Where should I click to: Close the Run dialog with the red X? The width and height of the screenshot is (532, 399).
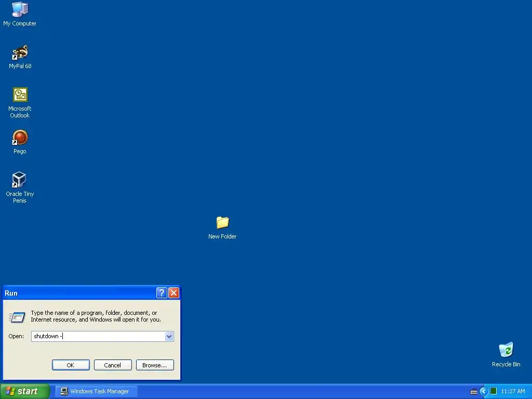click(x=174, y=292)
